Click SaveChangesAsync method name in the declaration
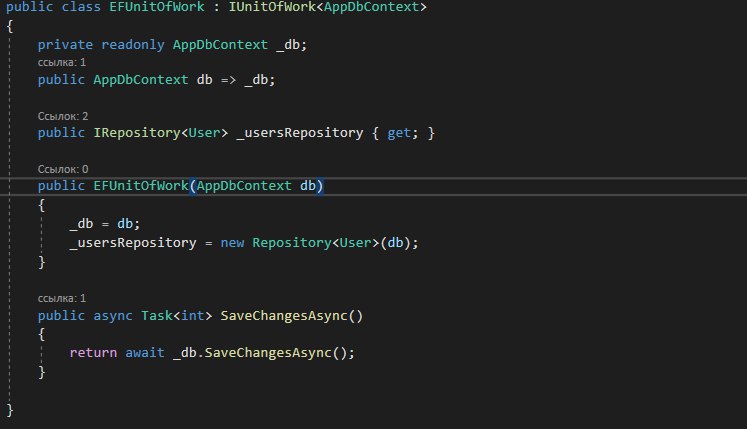Screen dimensions: 747x429 (x=284, y=316)
